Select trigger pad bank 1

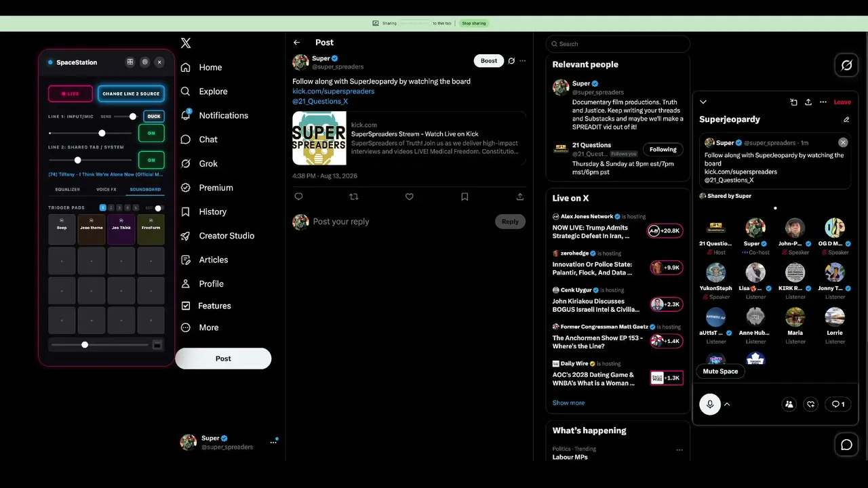pyautogui.click(x=103, y=208)
